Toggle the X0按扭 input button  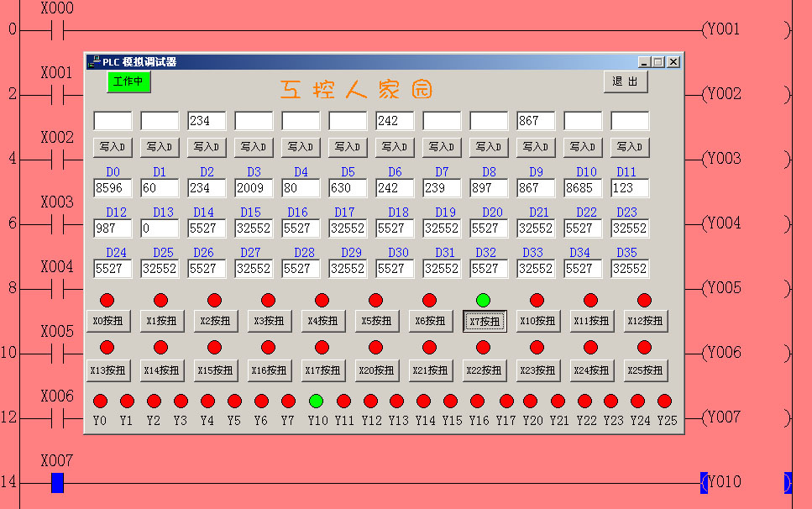pos(108,321)
